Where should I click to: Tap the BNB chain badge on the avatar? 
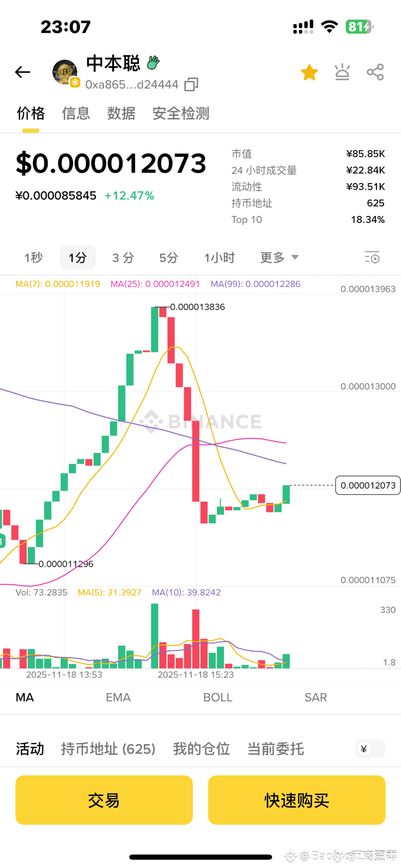click(x=76, y=82)
